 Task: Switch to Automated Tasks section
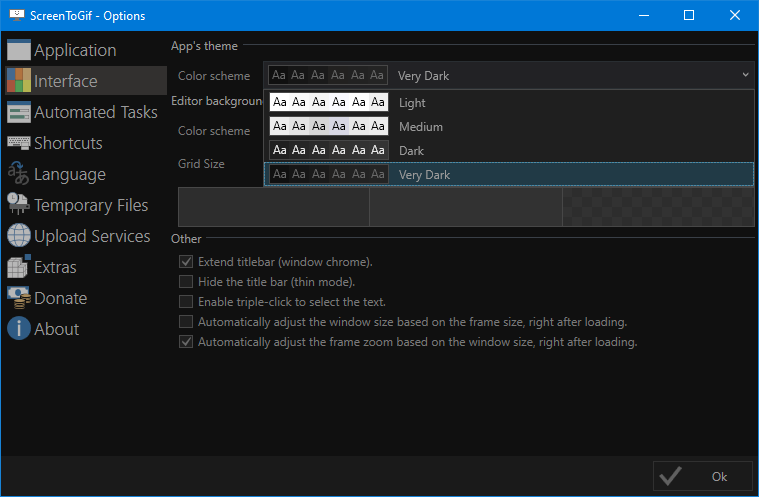click(86, 112)
